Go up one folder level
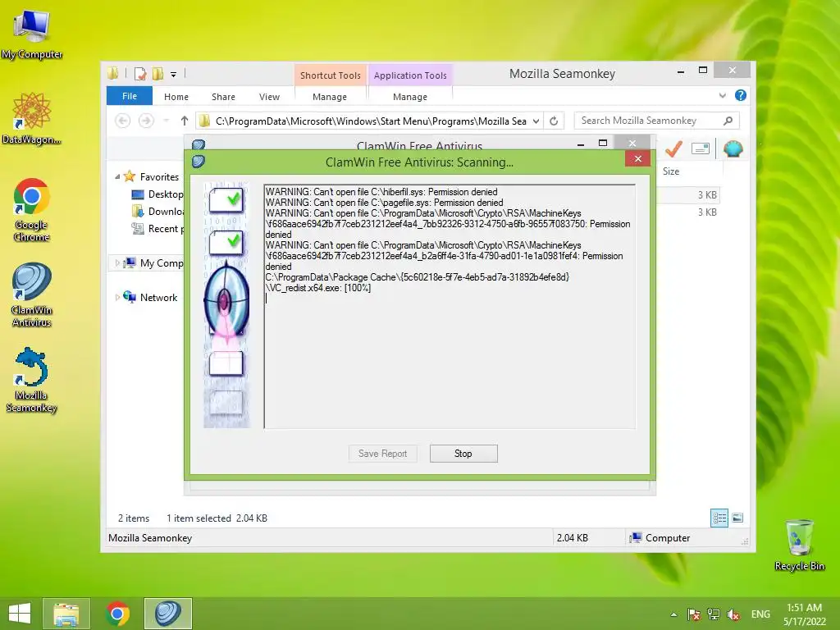840x630 pixels. (185, 121)
